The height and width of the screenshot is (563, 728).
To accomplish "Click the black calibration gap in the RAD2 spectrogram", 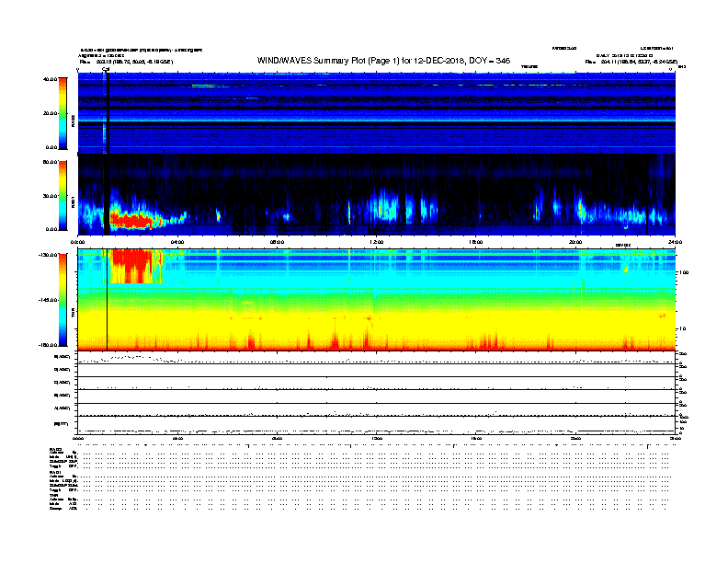I will [108, 113].
